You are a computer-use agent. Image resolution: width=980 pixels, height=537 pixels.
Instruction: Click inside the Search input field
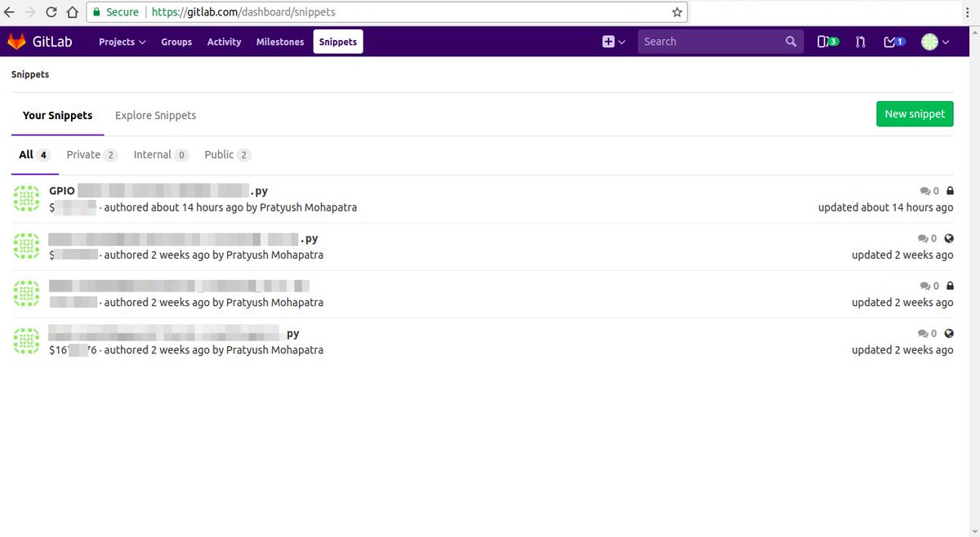pos(709,42)
